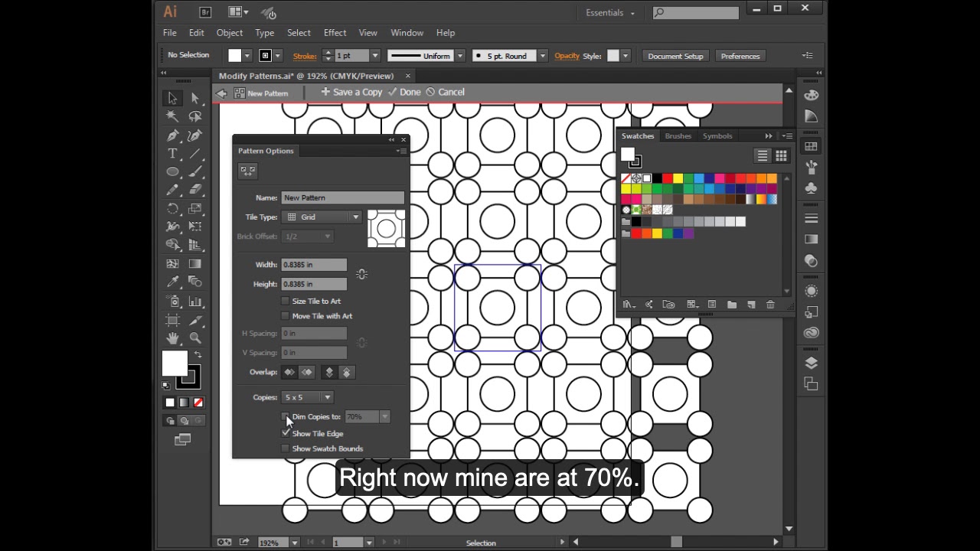This screenshot has height=551, width=980.
Task: Select the Ellipse tool
Action: (x=173, y=172)
